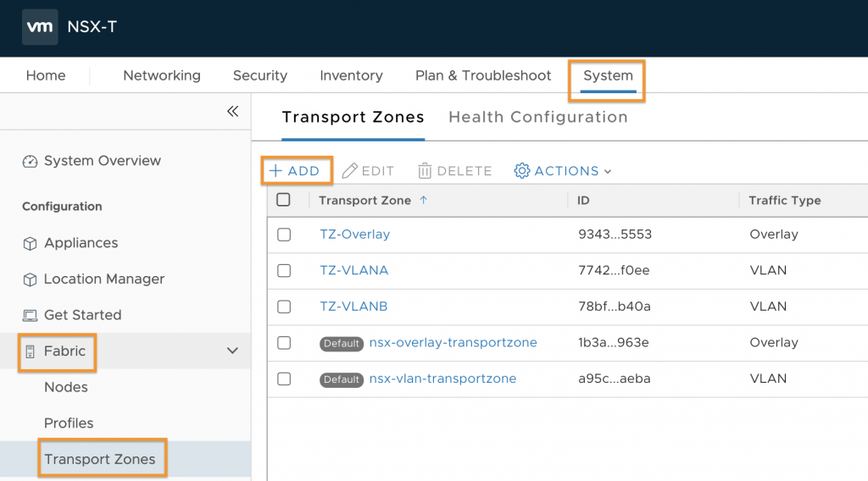Select Fabric in sidebar

coord(64,351)
